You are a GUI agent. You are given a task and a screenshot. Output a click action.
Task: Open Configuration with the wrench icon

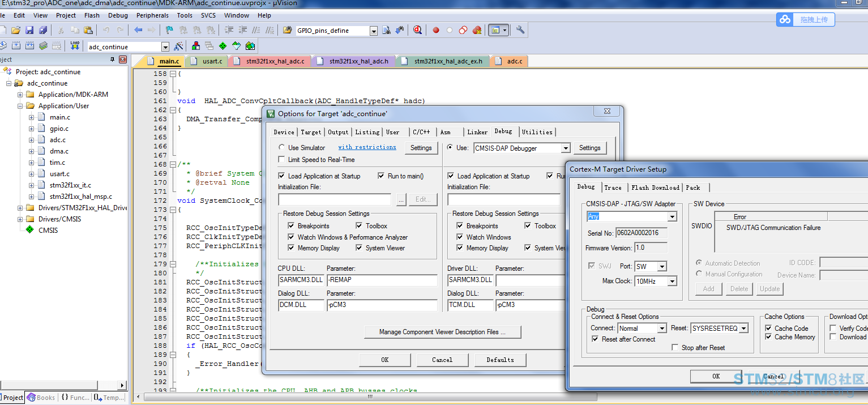click(520, 30)
